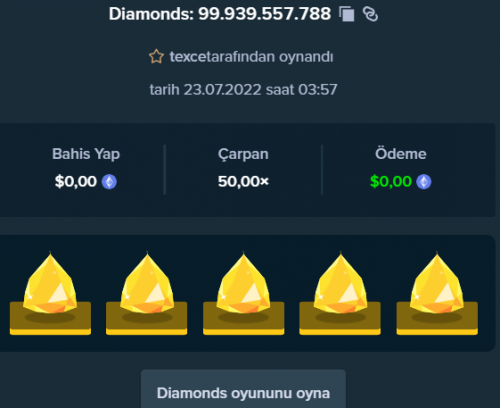Viewport: 500px width, 408px height.
Task: Select the last yellow diamond
Action: coord(437,293)
